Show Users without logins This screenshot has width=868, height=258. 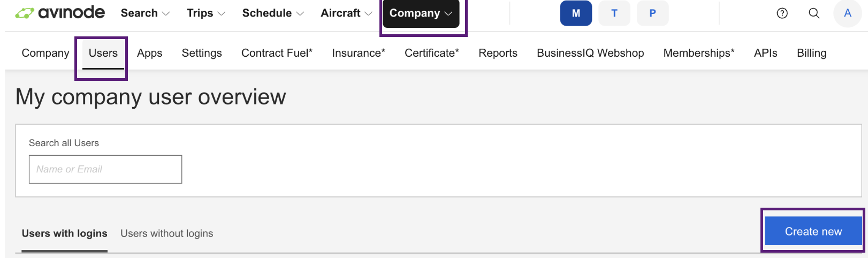(x=166, y=233)
